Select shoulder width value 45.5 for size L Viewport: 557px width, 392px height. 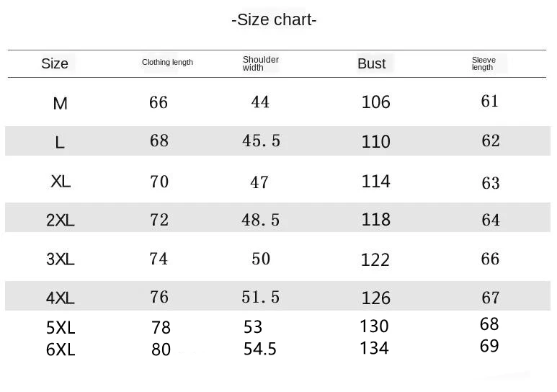coord(261,141)
